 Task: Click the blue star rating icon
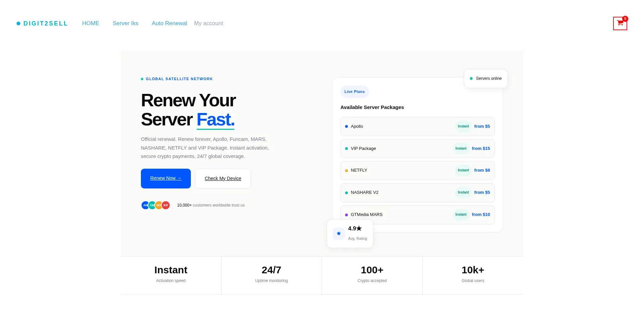click(x=339, y=233)
